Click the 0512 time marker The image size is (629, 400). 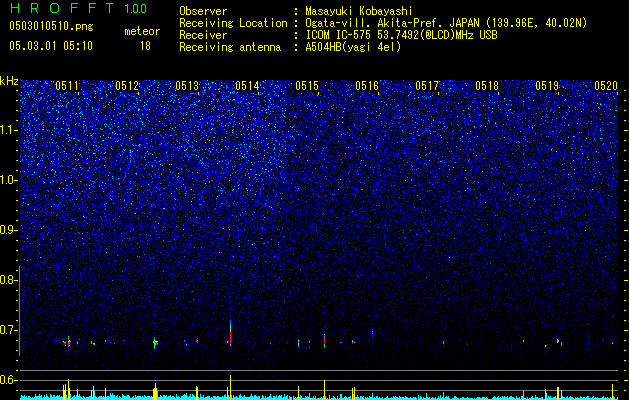click(x=127, y=86)
